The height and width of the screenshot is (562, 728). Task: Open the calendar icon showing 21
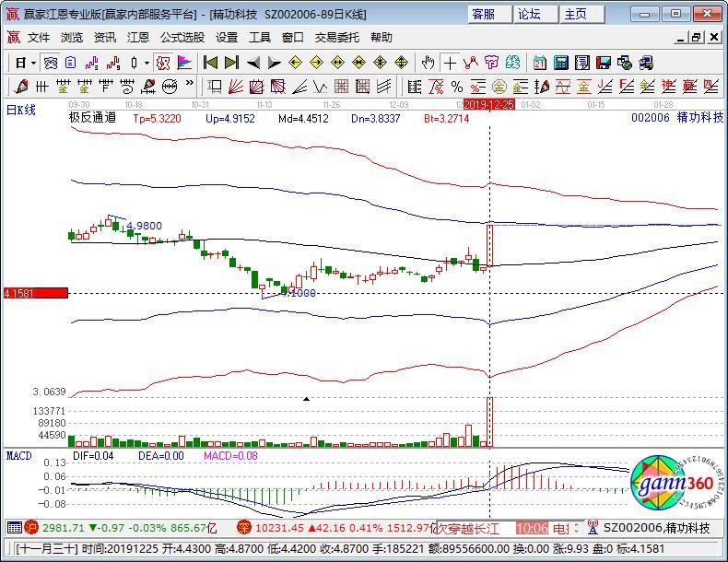(539, 63)
